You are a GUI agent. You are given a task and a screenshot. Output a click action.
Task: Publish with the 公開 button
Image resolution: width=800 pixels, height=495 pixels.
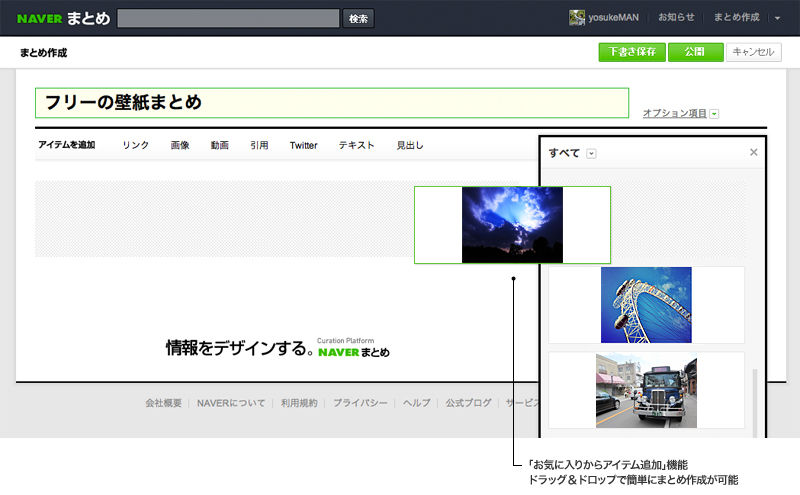tap(695, 52)
